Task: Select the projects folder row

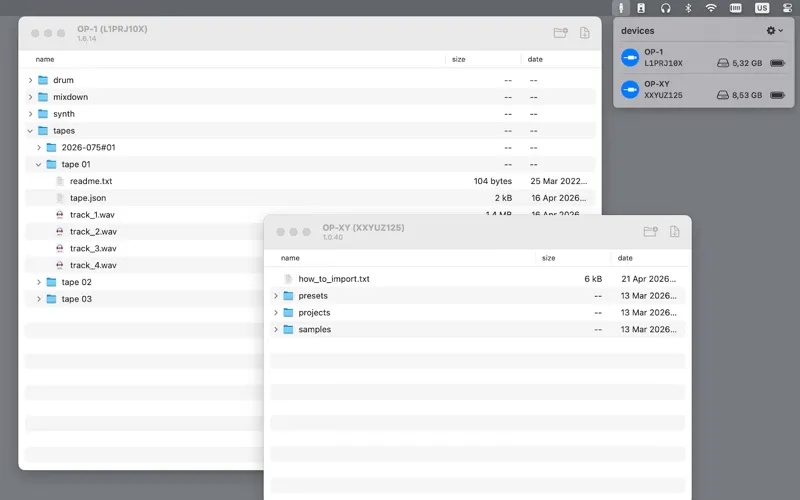Action: click(x=478, y=313)
